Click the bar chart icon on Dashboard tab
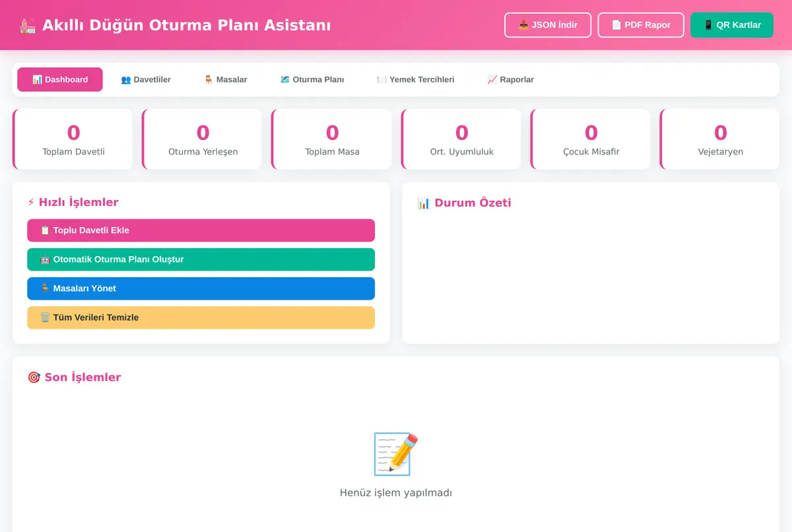Image resolution: width=792 pixels, height=532 pixels. pyautogui.click(x=37, y=79)
